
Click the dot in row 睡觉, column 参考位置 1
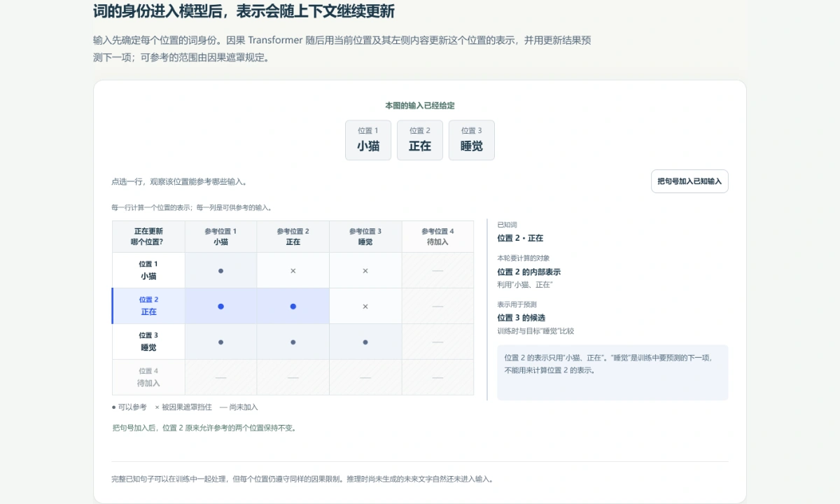(x=220, y=342)
